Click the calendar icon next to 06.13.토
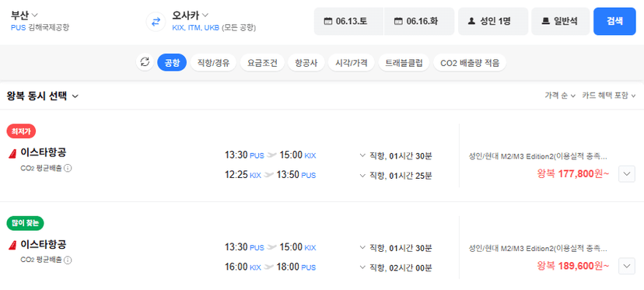This screenshot has height=290, width=644. click(327, 21)
